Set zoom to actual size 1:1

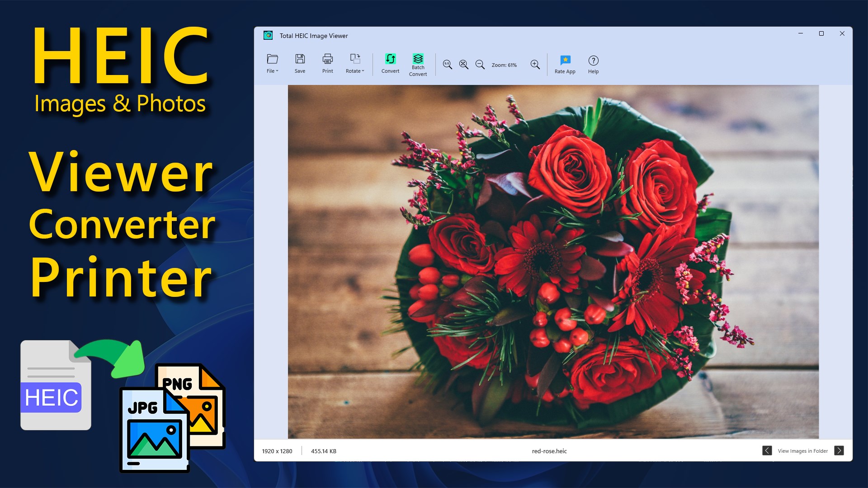447,65
